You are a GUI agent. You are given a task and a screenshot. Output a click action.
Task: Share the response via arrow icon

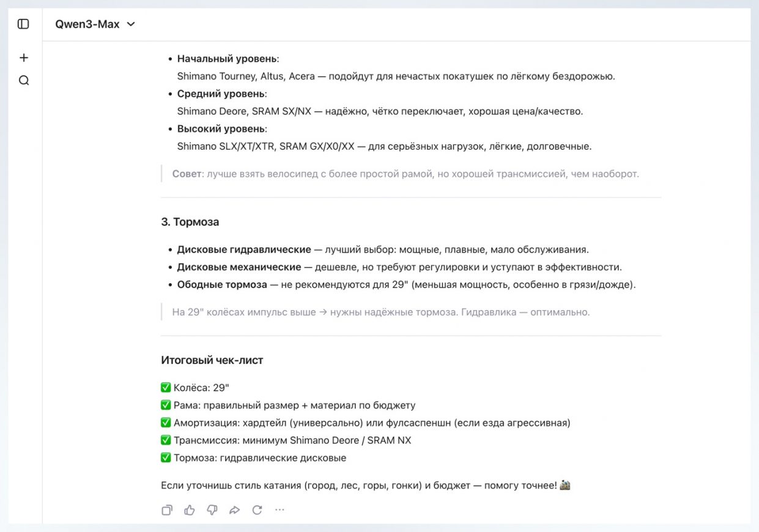point(235,510)
